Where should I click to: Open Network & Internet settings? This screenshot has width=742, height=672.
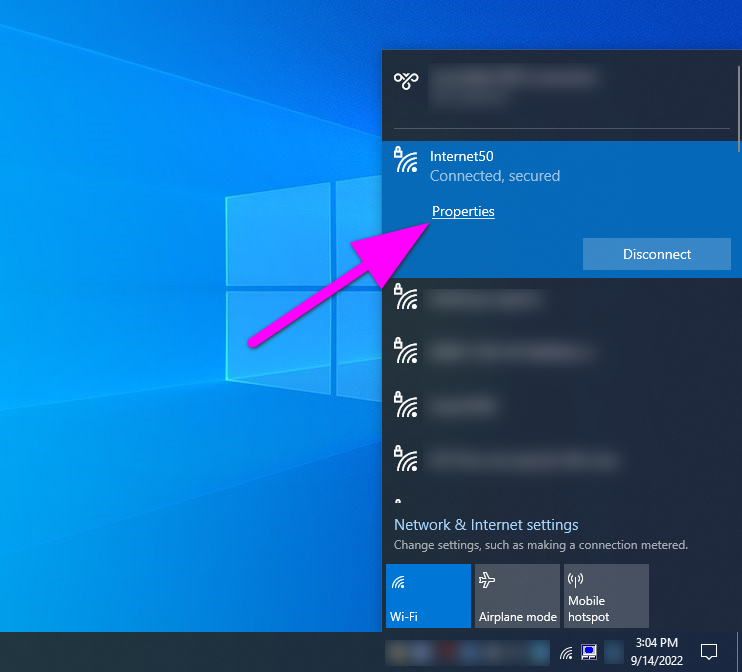486,525
